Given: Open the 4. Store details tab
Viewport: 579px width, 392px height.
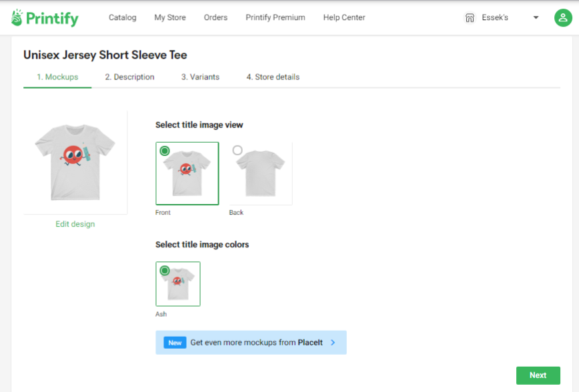Looking at the screenshot, I should point(273,77).
